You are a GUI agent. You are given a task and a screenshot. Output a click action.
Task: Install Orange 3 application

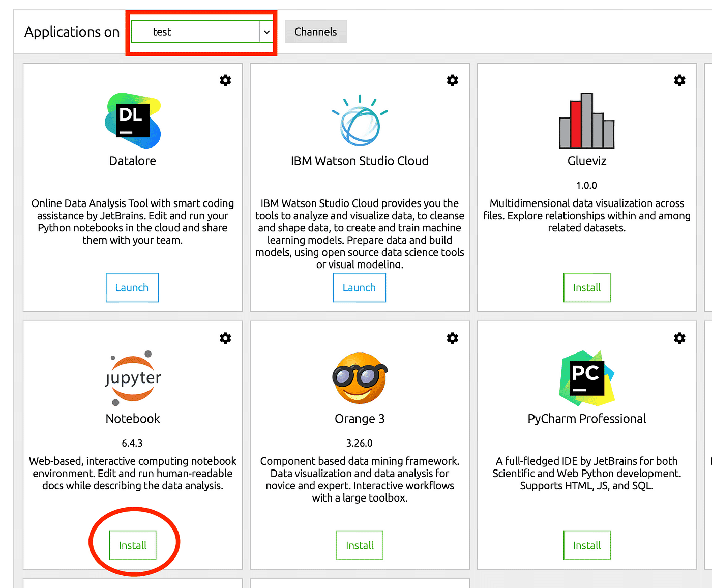point(360,545)
